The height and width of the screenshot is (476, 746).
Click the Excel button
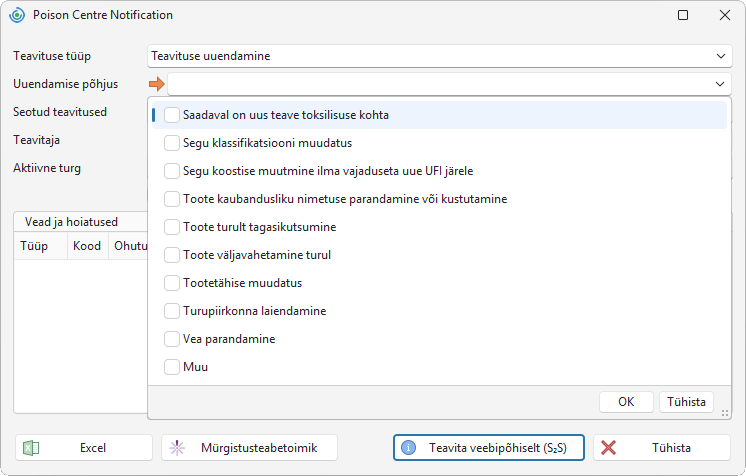click(84, 448)
